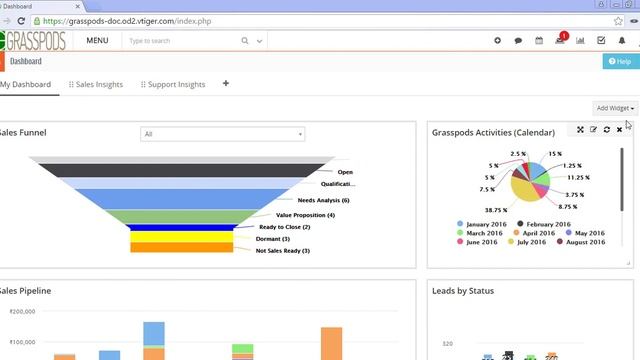The width and height of the screenshot is (640, 360).
Task: Click the Leads by Status widget title
Action: point(463,291)
